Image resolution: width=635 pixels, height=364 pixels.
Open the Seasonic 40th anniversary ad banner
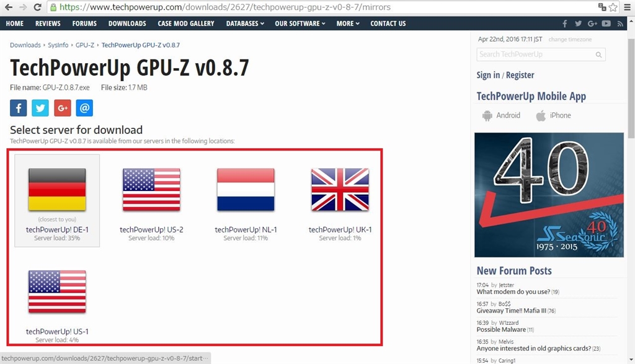click(x=549, y=195)
